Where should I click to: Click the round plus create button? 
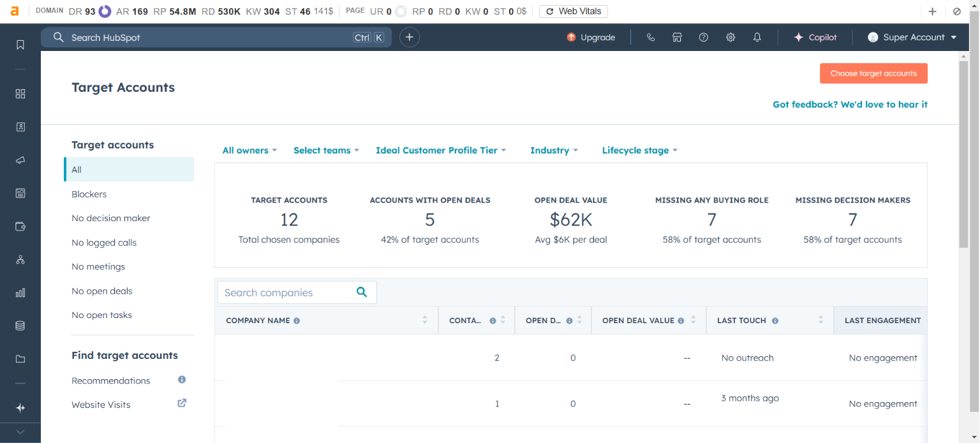click(x=410, y=38)
